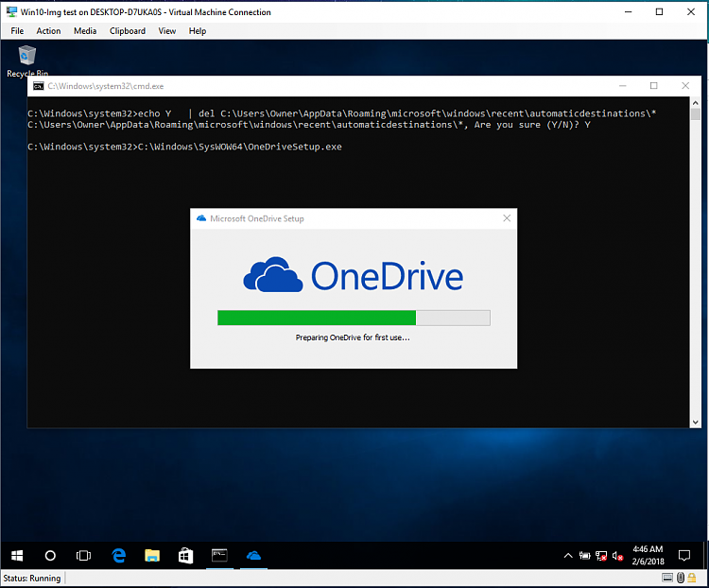709x588 pixels.
Task: Launch Microsoft Edge from the taskbar
Action: tap(118, 556)
